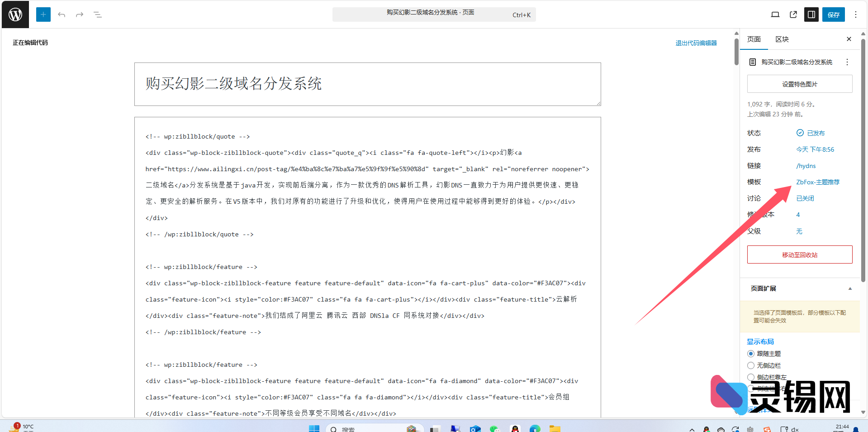
Task: Open the editor options menu at top right
Action: tap(855, 14)
